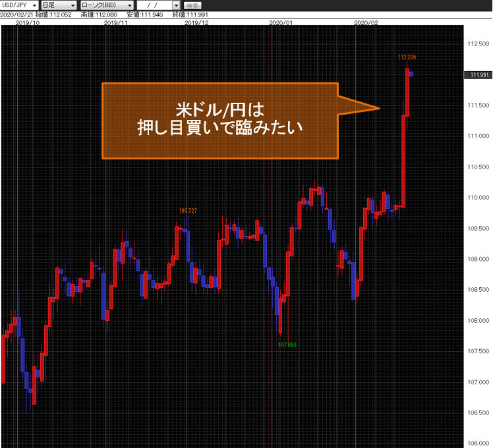Image resolution: width=493 pixels, height=448 pixels.
Task: Click the 111.000 price axis label
Action: point(478,136)
